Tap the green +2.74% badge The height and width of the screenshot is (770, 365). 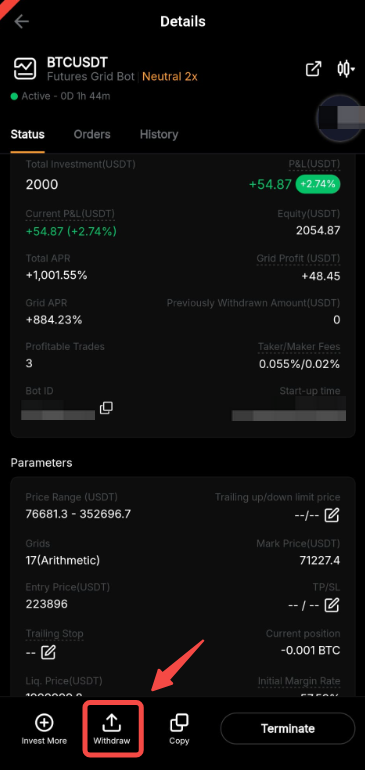pos(317,184)
